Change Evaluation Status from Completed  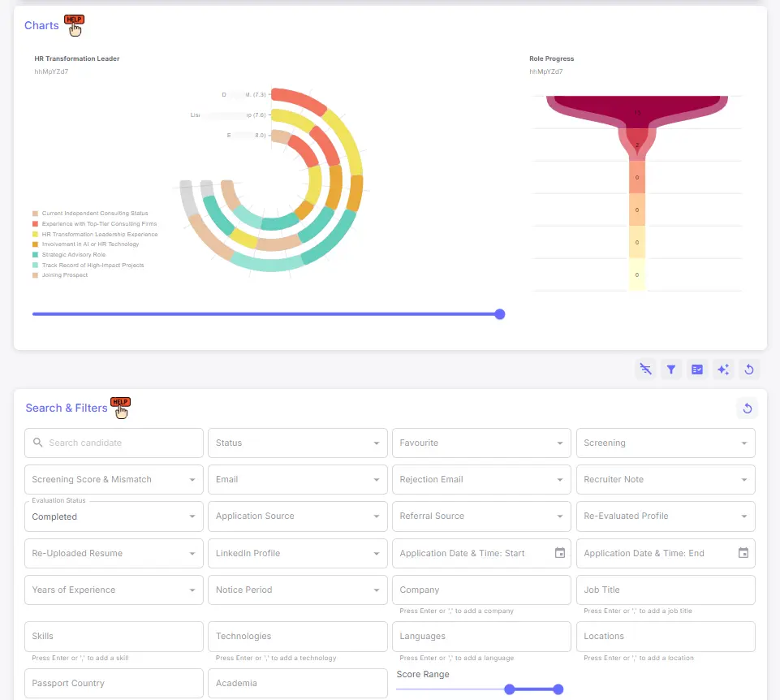114,516
